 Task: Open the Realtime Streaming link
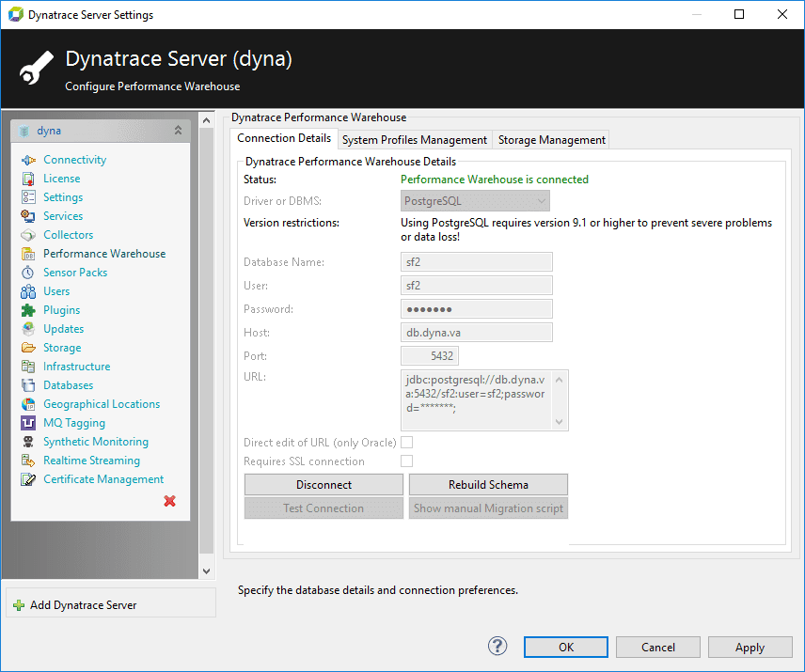tap(91, 461)
